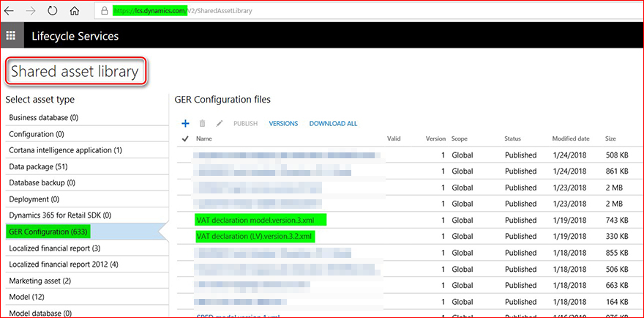The height and width of the screenshot is (318, 644).
Task: Click the PUBLISH button
Action: point(246,123)
